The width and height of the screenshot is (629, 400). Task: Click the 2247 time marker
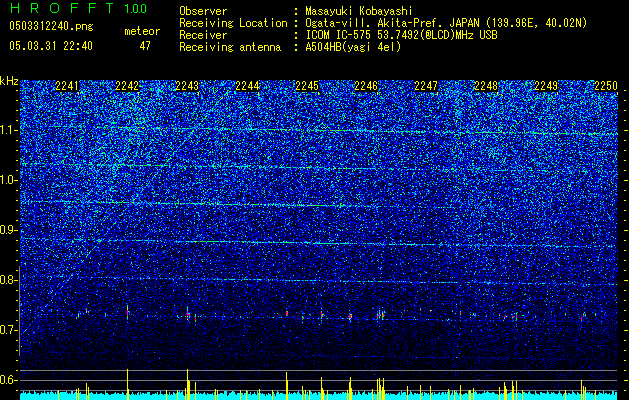pos(426,86)
